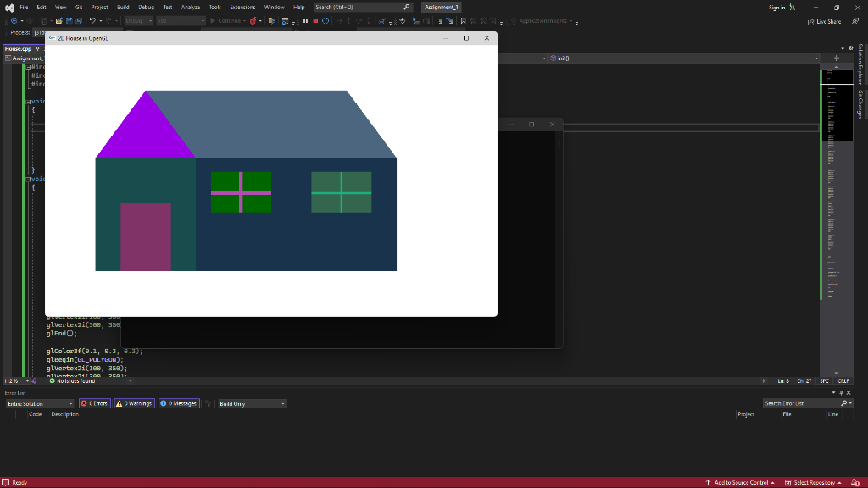Screen dimensions: 868x488
Task: Click the Continue button to resume debugging
Action: coord(227,22)
